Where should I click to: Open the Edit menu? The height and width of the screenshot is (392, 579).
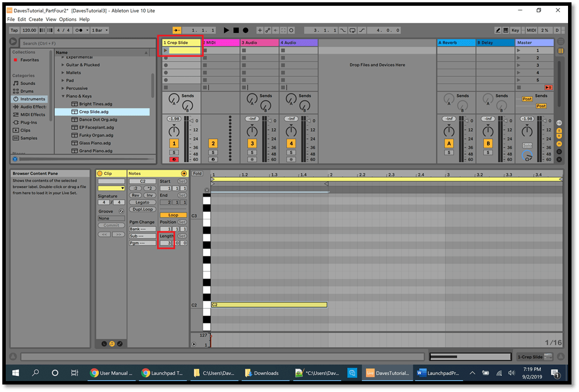click(22, 19)
